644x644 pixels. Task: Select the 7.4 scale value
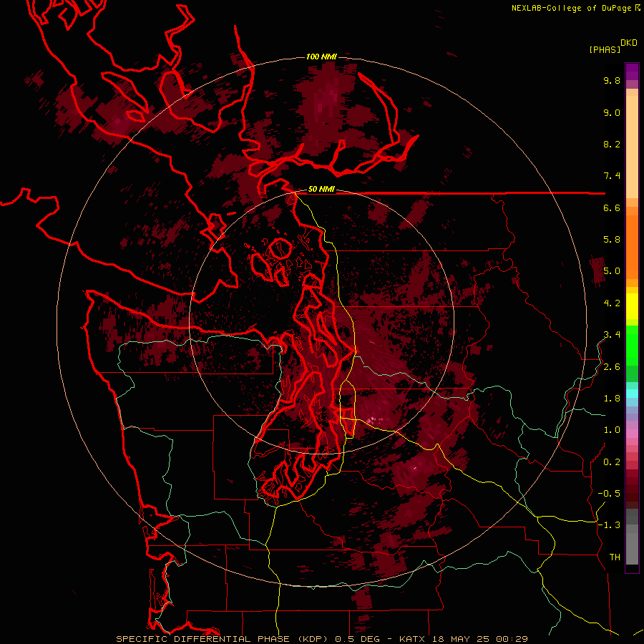[x=612, y=176]
